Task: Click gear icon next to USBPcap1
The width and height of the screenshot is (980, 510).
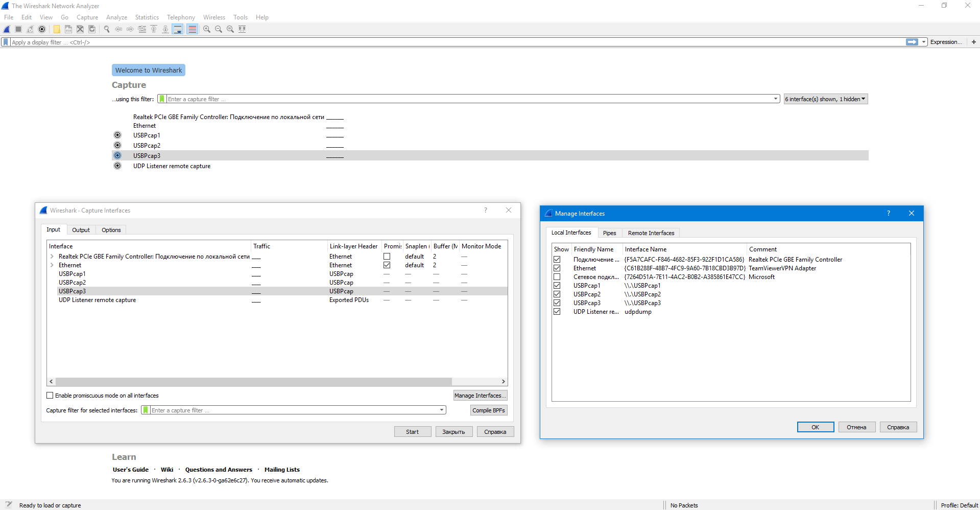Action: pos(117,135)
